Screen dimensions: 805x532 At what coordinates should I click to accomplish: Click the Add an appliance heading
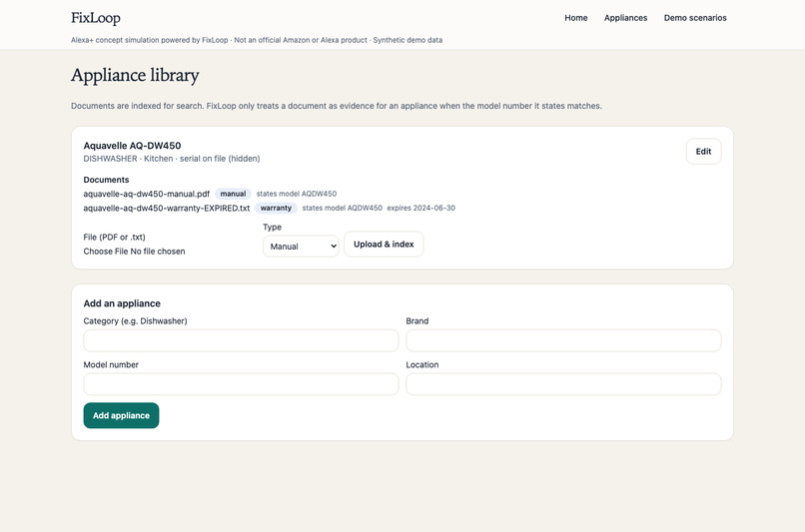click(x=122, y=303)
